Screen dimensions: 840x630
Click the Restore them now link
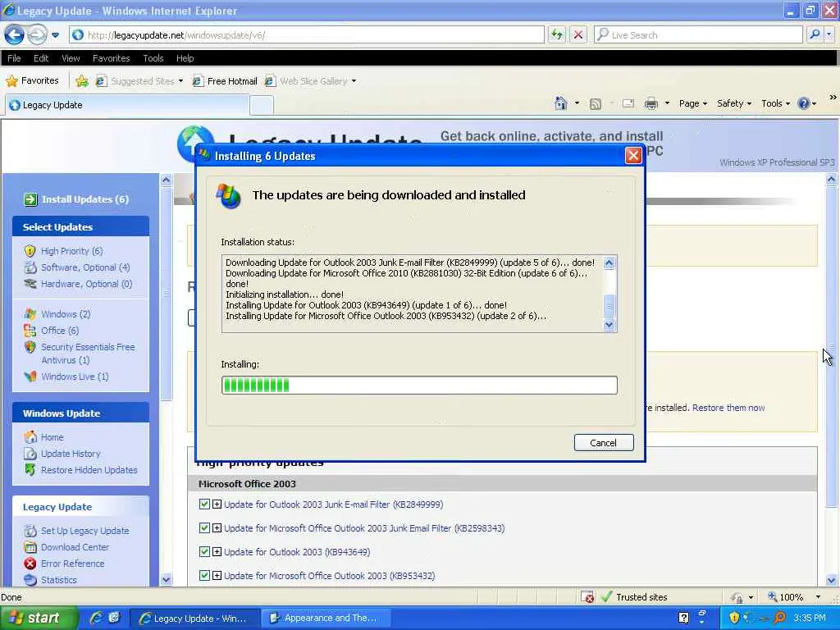pyautogui.click(x=728, y=408)
